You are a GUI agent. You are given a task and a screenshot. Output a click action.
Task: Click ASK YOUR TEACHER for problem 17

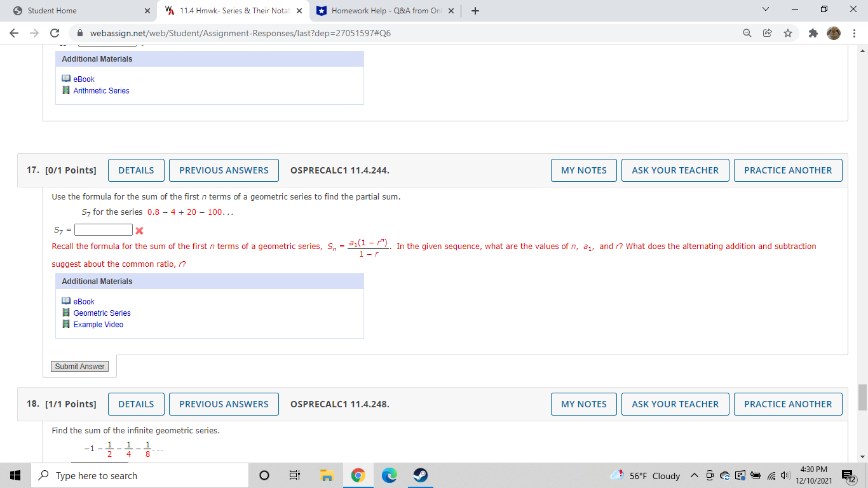pos(675,170)
